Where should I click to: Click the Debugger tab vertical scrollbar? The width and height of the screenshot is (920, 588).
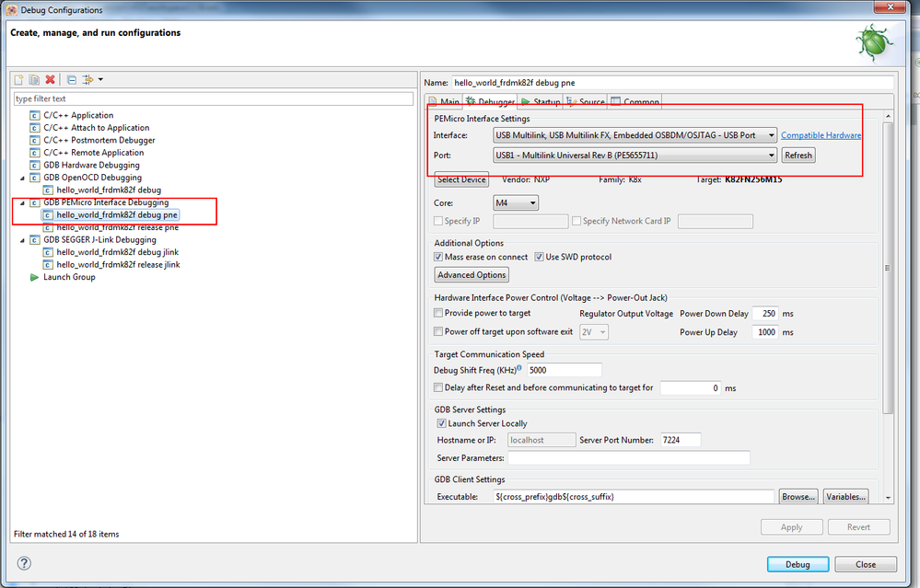coord(888,268)
